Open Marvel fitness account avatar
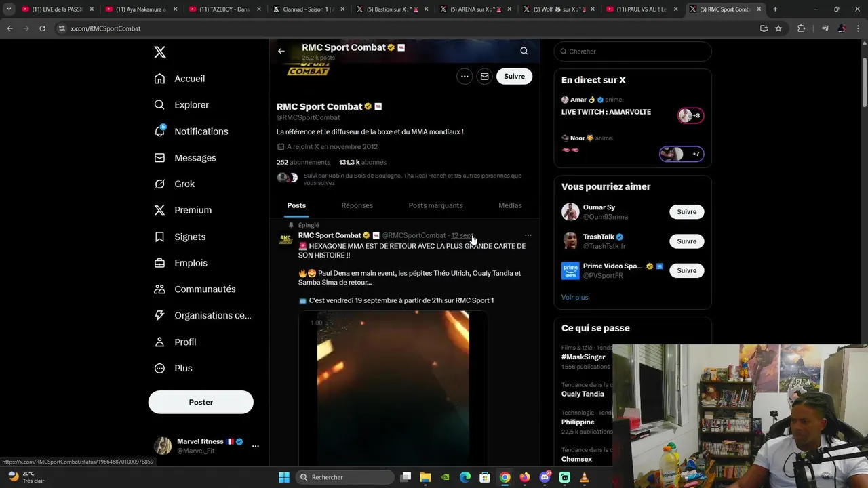This screenshot has height=488, width=868. click(x=163, y=445)
